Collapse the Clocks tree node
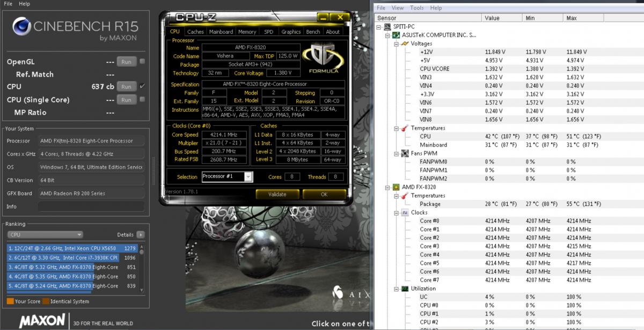The height and width of the screenshot is (330, 644). (397, 212)
